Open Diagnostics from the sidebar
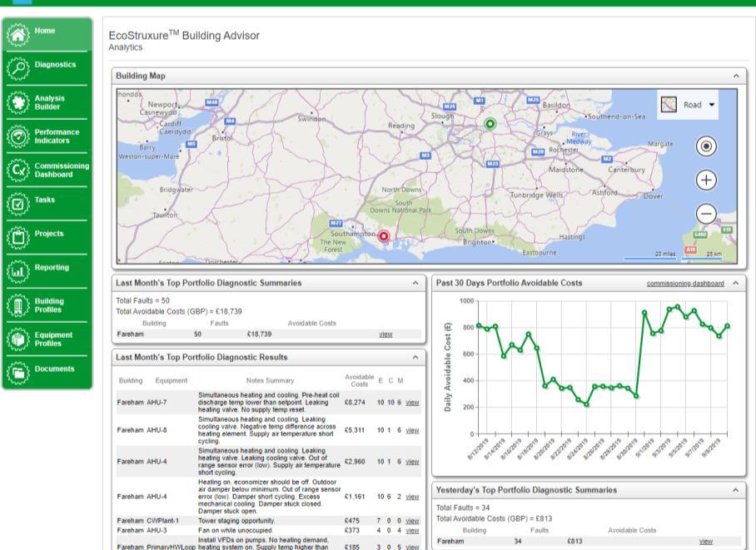Viewport: 756px width, 550px height. coord(47,68)
